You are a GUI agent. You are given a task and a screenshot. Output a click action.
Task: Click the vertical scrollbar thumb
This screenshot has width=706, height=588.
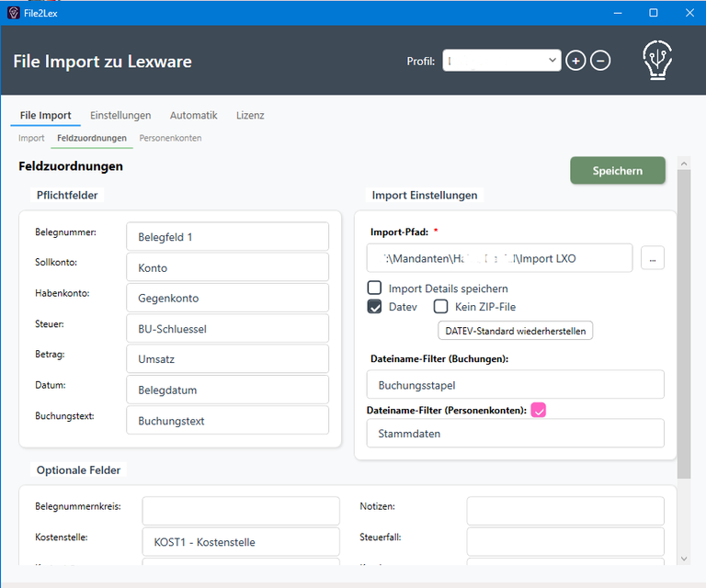pos(684,324)
